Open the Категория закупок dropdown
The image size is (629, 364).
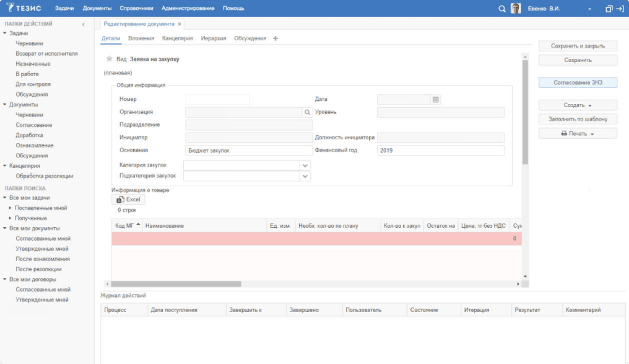(x=305, y=165)
